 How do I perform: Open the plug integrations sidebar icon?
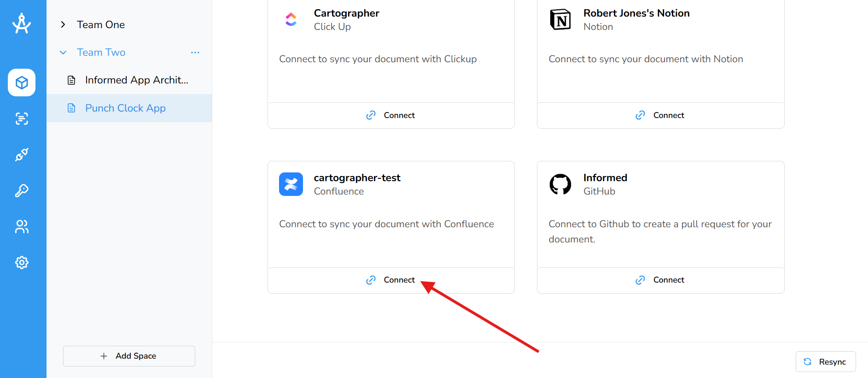click(x=22, y=154)
